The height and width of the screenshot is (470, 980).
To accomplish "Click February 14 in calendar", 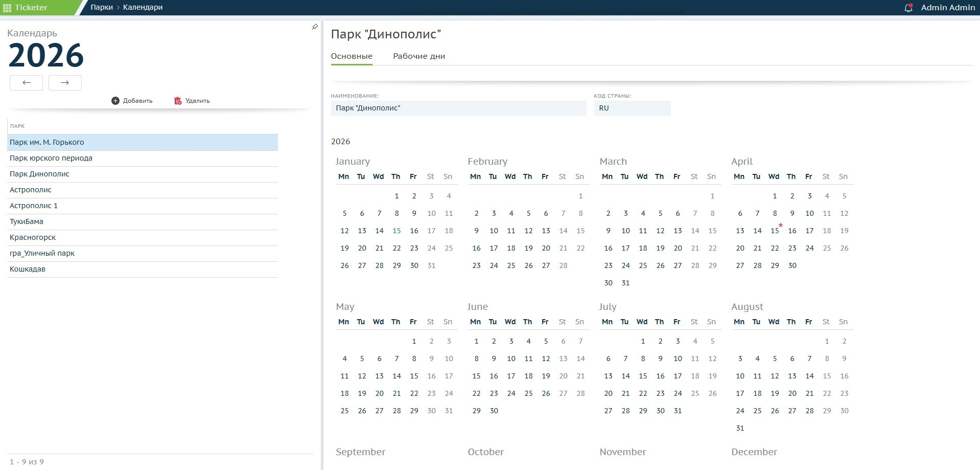I will click(563, 231).
